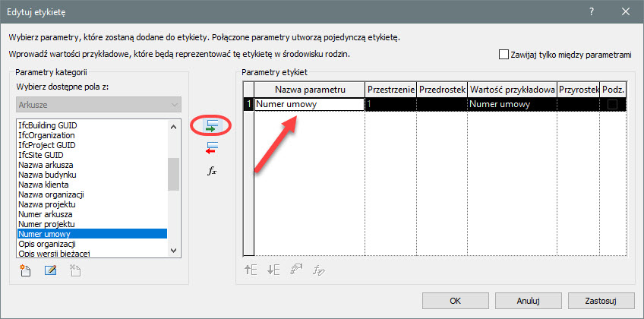The image size is (644, 319).
Task: Click the delete parameter icon below the list
Action: [x=74, y=271]
